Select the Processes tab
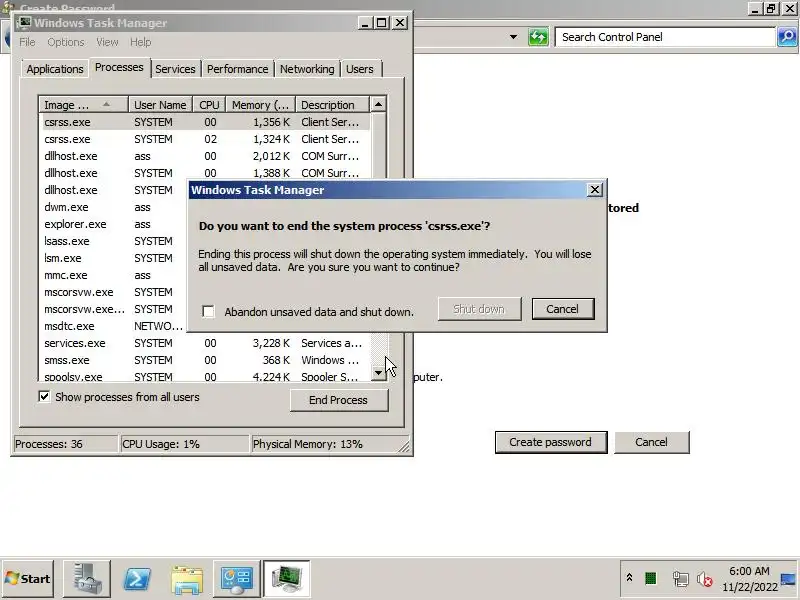800x600 pixels. click(119, 67)
